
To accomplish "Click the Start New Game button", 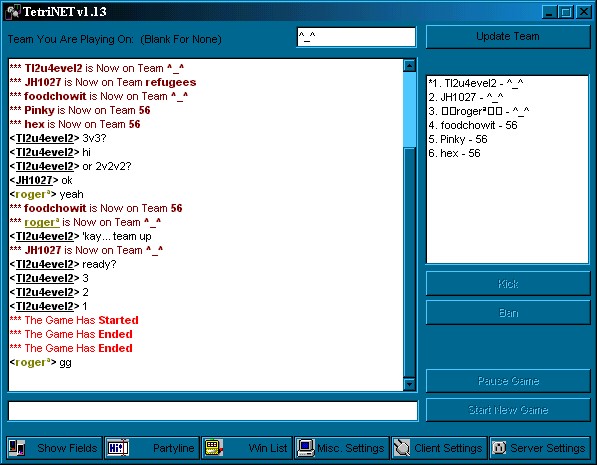I will tap(508, 410).
